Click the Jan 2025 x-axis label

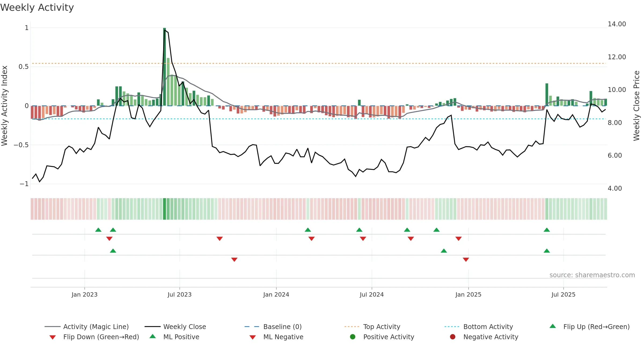coord(468,294)
